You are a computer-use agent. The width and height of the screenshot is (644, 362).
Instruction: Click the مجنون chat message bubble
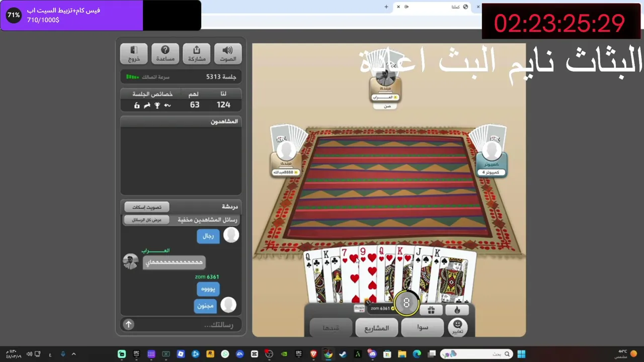point(205,306)
